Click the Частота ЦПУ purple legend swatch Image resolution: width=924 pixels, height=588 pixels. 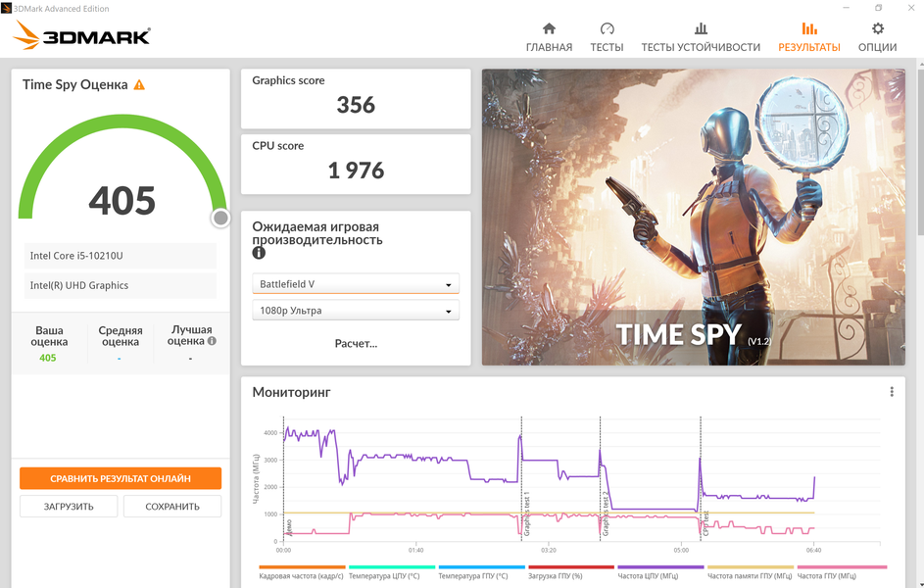click(660, 567)
